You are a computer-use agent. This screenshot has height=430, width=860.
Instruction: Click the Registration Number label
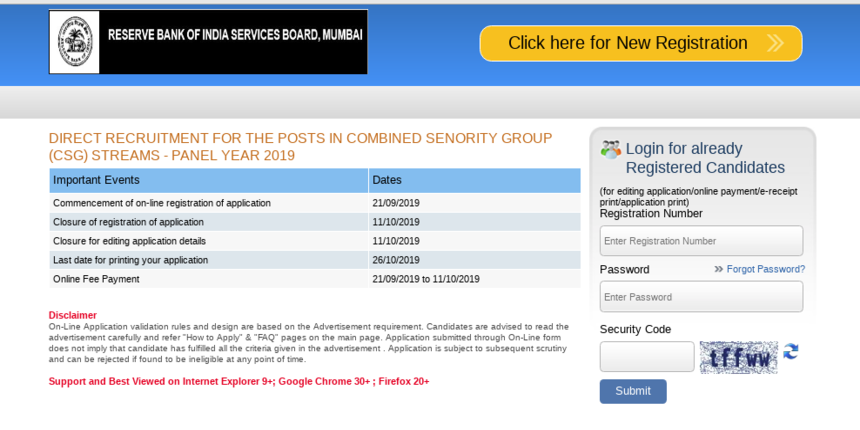(651, 214)
